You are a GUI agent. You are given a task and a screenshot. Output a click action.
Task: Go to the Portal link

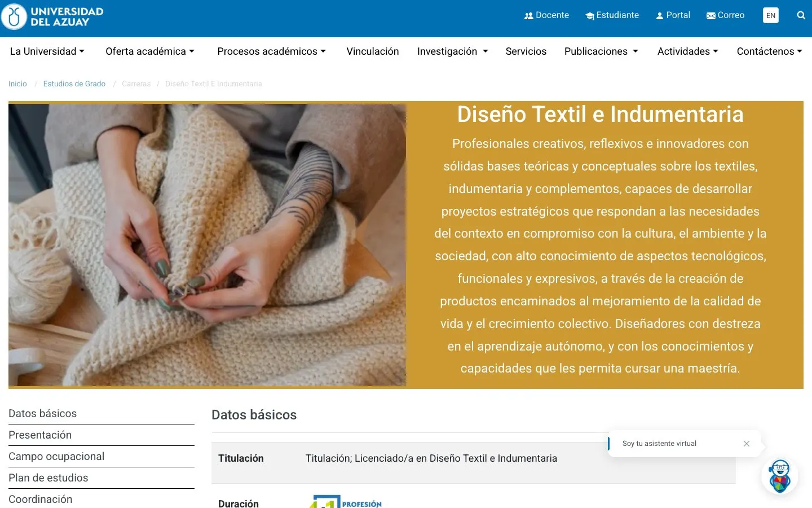tap(673, 15)
